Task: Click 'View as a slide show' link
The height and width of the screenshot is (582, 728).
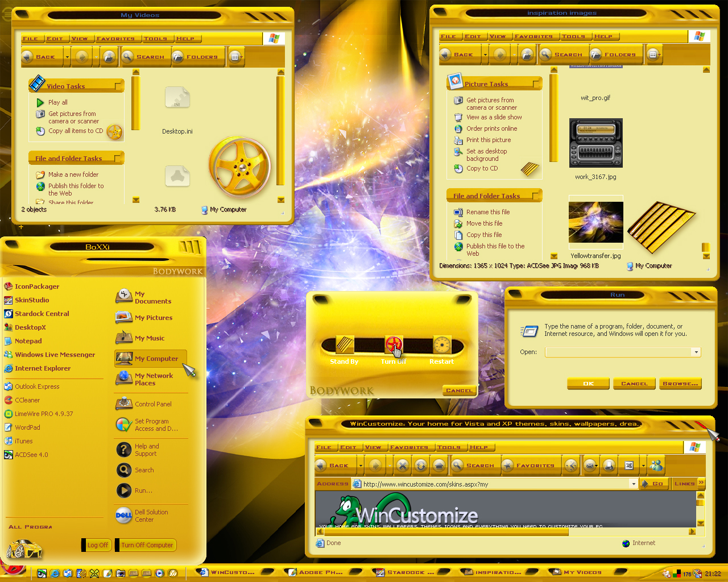Action: tap(494, 117)
